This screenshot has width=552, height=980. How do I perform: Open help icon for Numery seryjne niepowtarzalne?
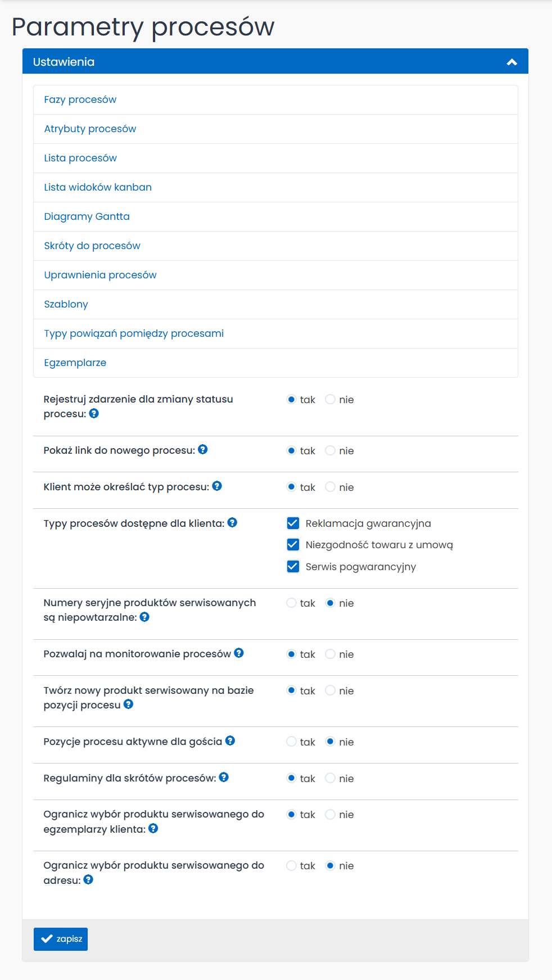pyautogui.click(x=144, y=617)
